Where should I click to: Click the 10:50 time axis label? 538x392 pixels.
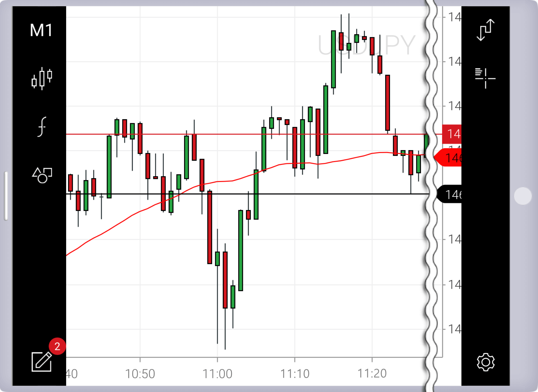[x=140, y=374]
